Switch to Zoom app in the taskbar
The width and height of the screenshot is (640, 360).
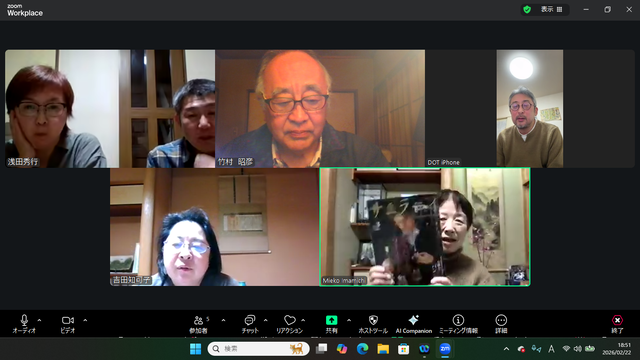pos(445,349)
